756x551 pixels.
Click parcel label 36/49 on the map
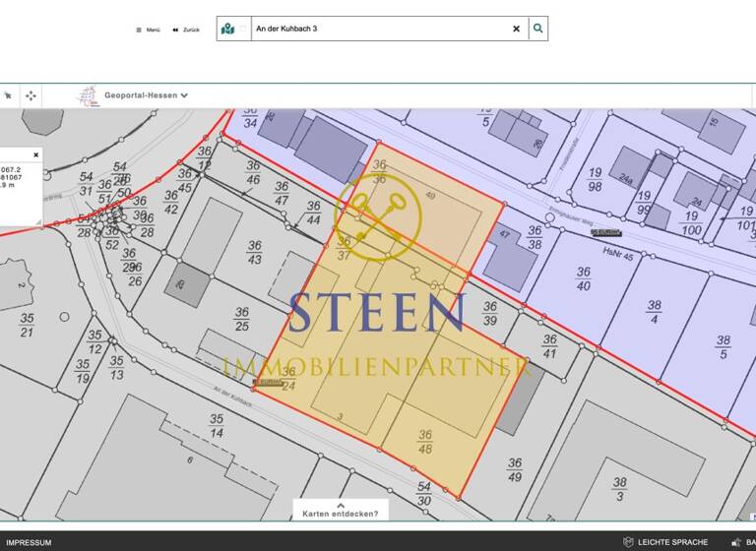click(x=515, y=470)
